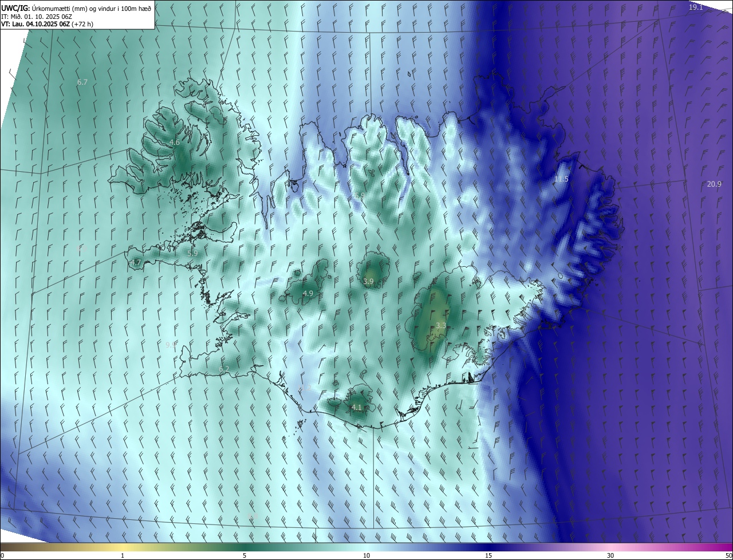
Task: Click the 3.9 value on Hofsjökull glacier
Action: click(368, 281)
